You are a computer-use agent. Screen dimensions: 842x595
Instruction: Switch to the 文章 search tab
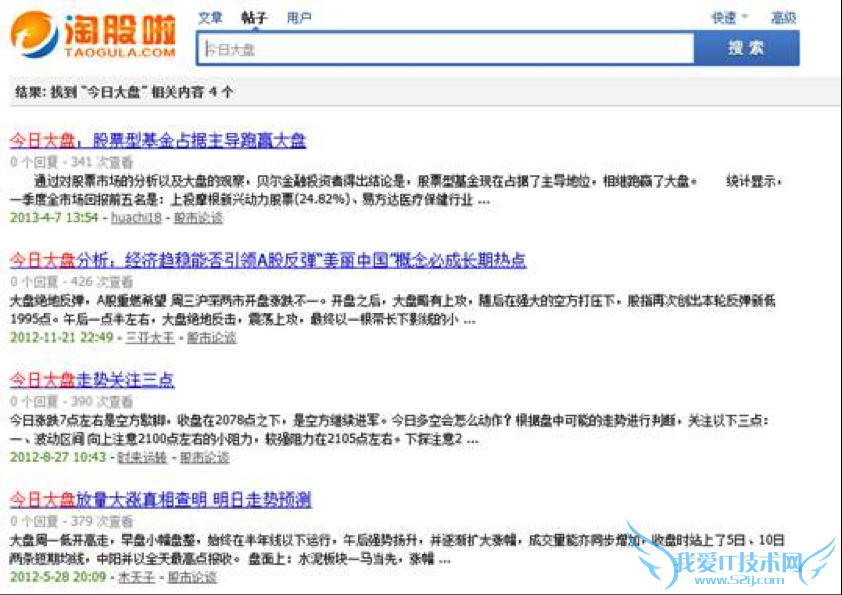point(210,18)
